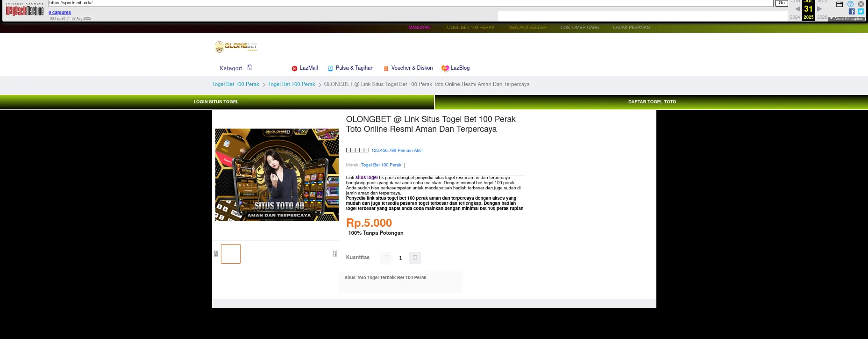Share this capture on Twitter
This screenshot has width=868, height=339.
tap(861, 12)
